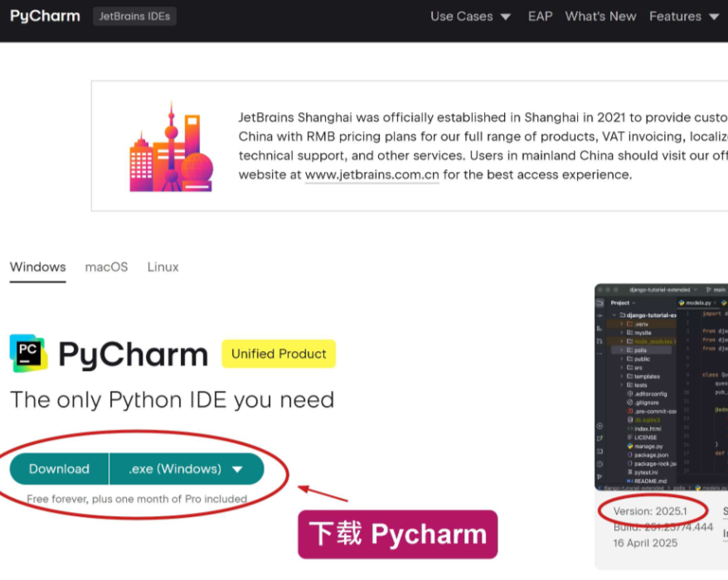Image resolution: width=728 pixels, height=580 pixels.
Task: Expand the Use Cases dropdown arrow
Action: pos(506,17)
